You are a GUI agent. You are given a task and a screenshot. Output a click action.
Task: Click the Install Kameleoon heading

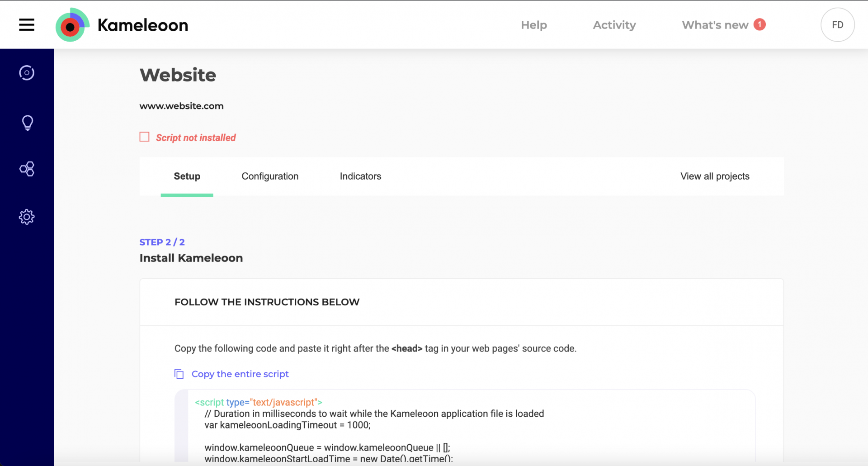coord(191,258)
